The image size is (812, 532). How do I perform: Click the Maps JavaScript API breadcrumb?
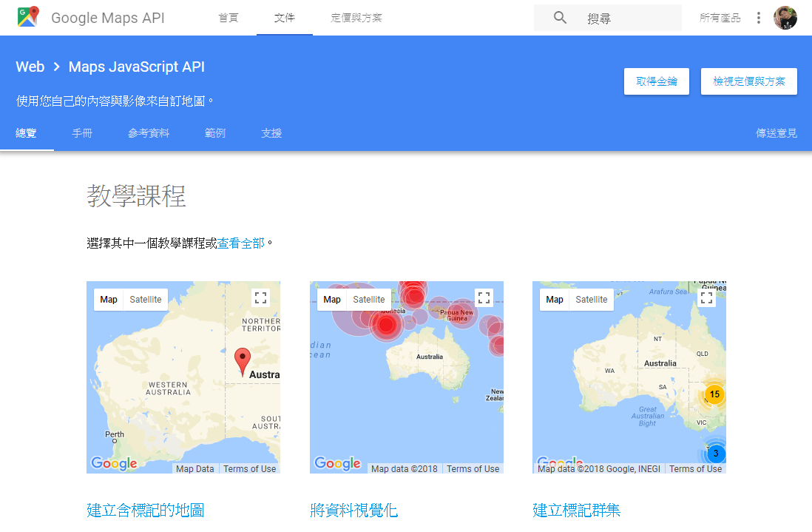coord(137,67)
